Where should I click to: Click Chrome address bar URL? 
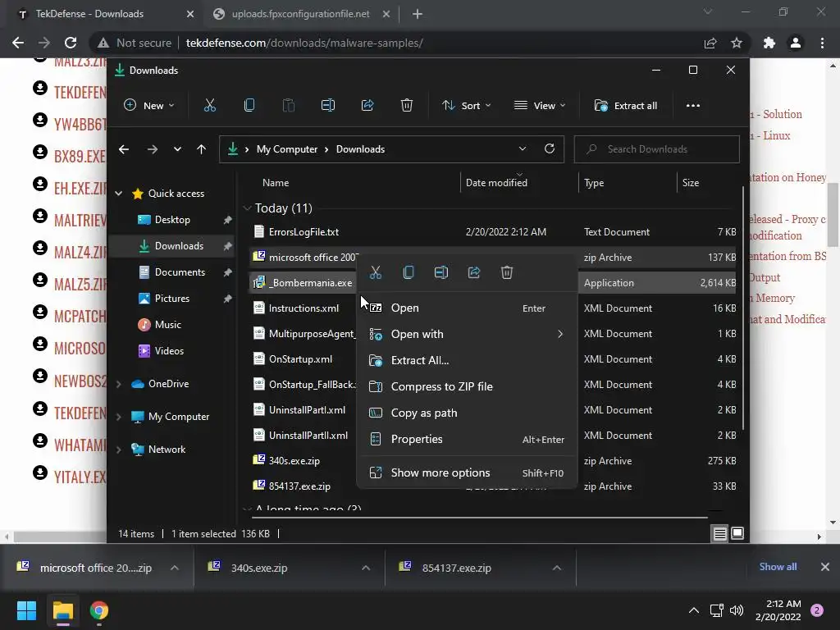pos(304,43)
